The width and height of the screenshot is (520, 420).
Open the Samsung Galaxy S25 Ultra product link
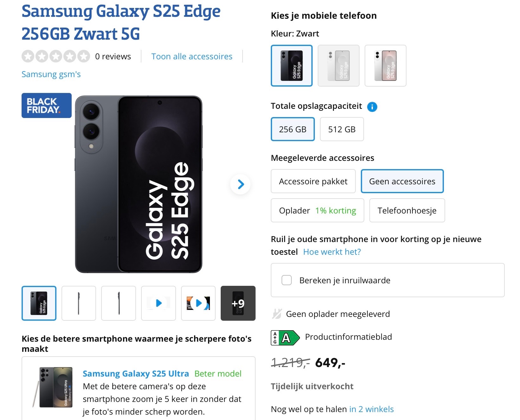click(136, 374)
